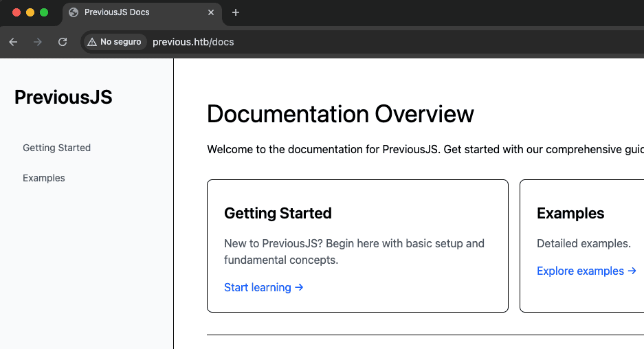
Task: Click the Examples card heading
Action: click(x=570, y=213)
